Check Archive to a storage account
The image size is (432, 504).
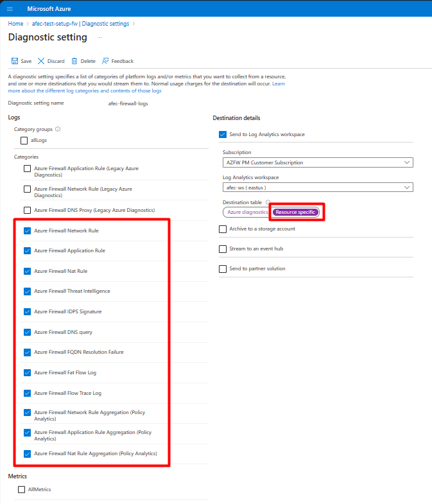(223, 229)
